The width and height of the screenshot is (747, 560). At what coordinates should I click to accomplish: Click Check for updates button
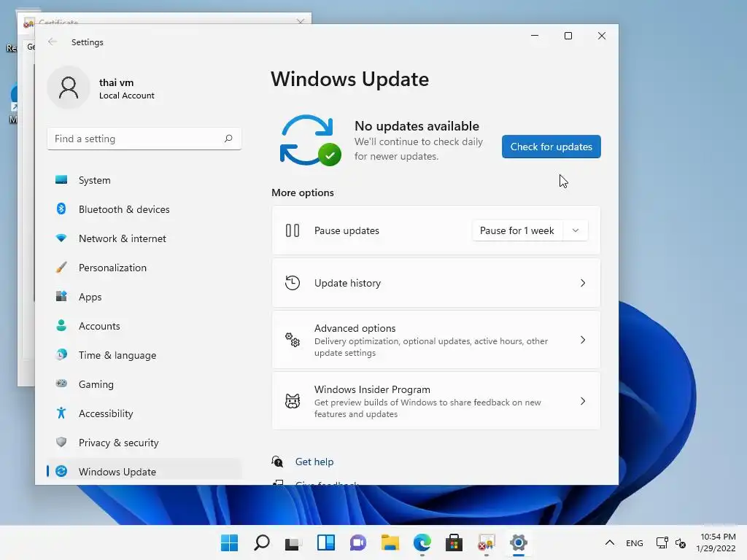click(x=551, y=147)
